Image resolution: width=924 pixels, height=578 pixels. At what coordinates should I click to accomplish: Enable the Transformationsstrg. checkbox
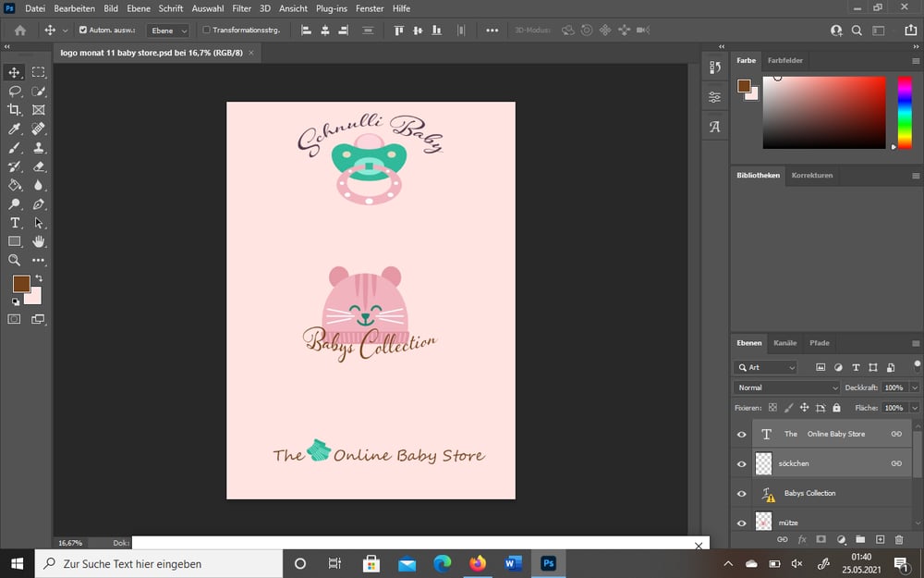click(206, 30)
